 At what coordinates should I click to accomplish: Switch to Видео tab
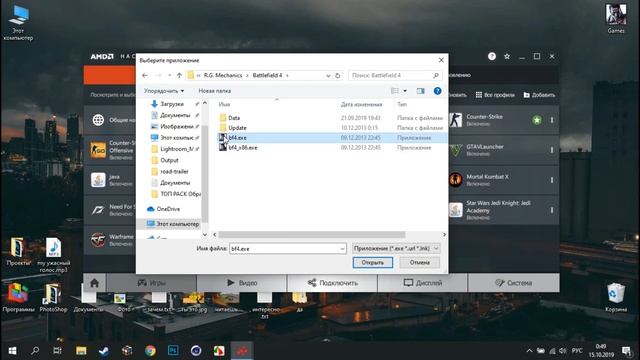tap(242, 283)
